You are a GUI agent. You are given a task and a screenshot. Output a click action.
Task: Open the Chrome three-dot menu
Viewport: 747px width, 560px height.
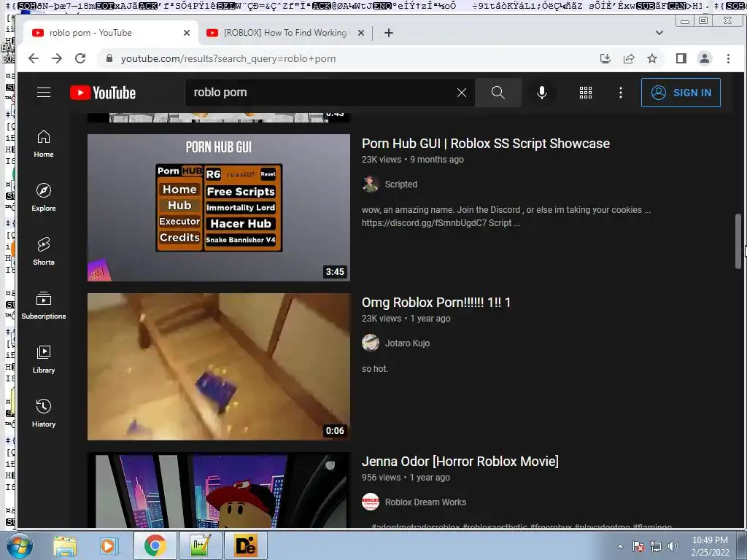[x=727, y=58]
